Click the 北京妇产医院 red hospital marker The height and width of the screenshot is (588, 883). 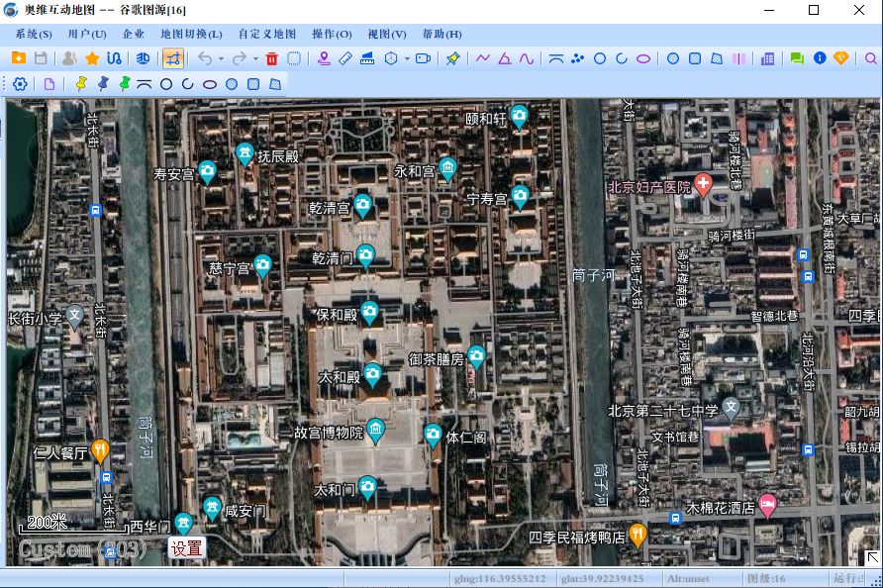click(703, 185)
